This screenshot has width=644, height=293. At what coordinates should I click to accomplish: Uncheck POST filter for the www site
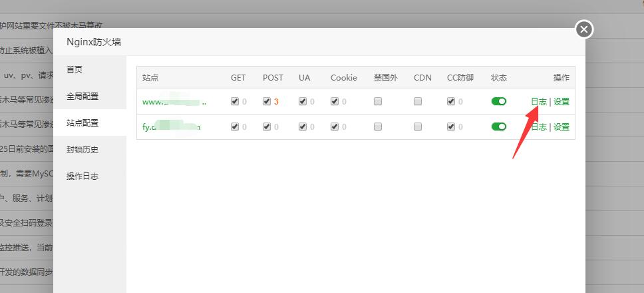(267, 101)
